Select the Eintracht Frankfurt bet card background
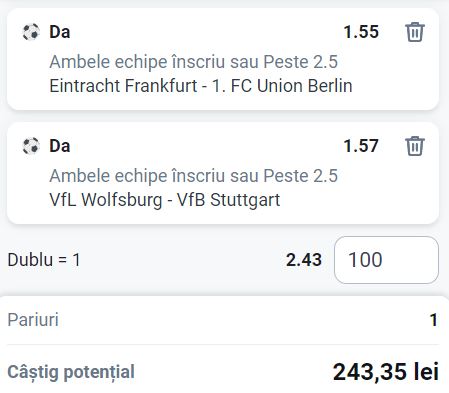 223,59
